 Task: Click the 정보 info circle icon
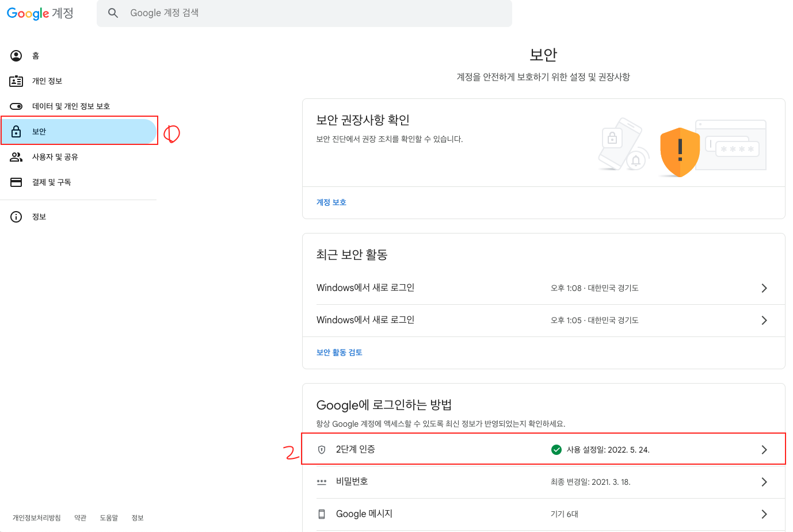click(x=16, y=217)
